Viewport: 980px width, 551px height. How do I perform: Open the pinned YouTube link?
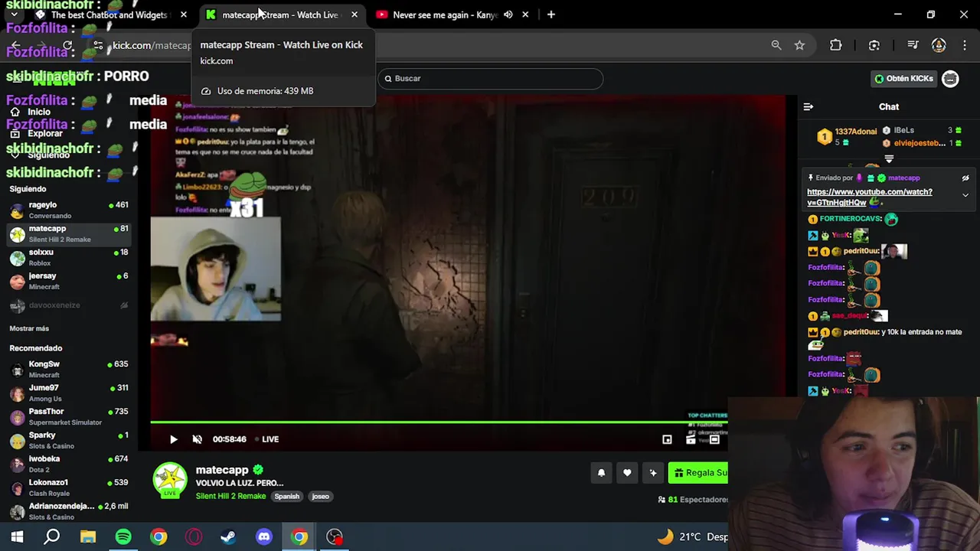click(870, 197)
